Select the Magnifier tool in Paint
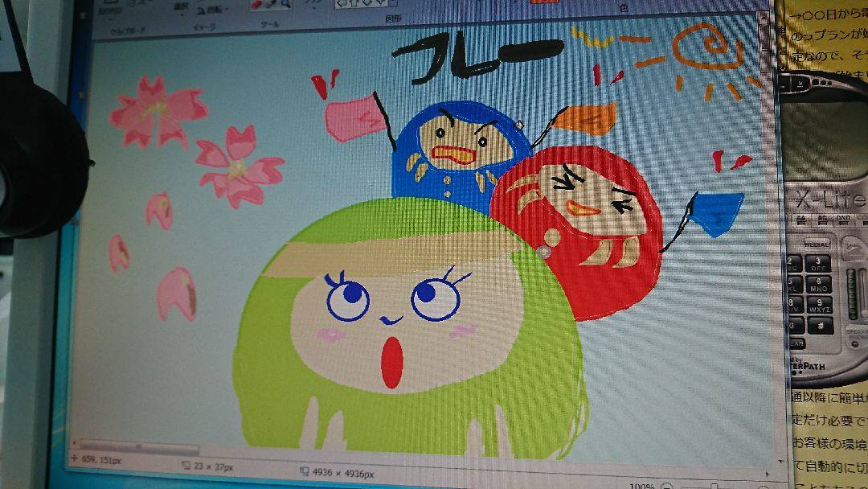The width and height of the screenshot is (868, 489). tap(285, 5)
